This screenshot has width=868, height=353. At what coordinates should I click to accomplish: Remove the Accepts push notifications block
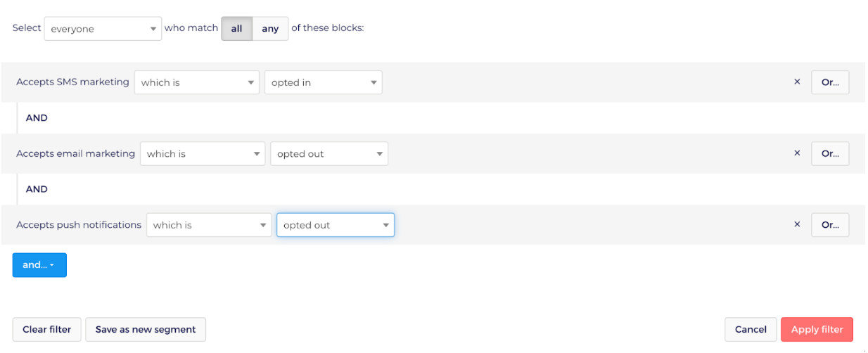click(x=797, y=225)
